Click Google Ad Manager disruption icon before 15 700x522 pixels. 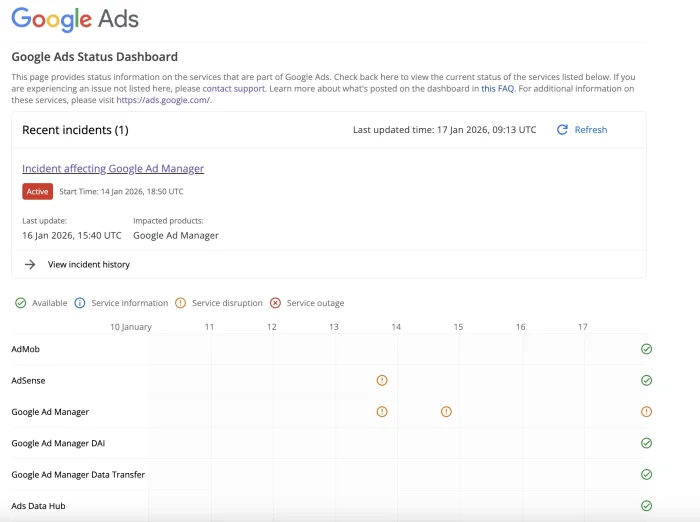(x=446, y=412)
